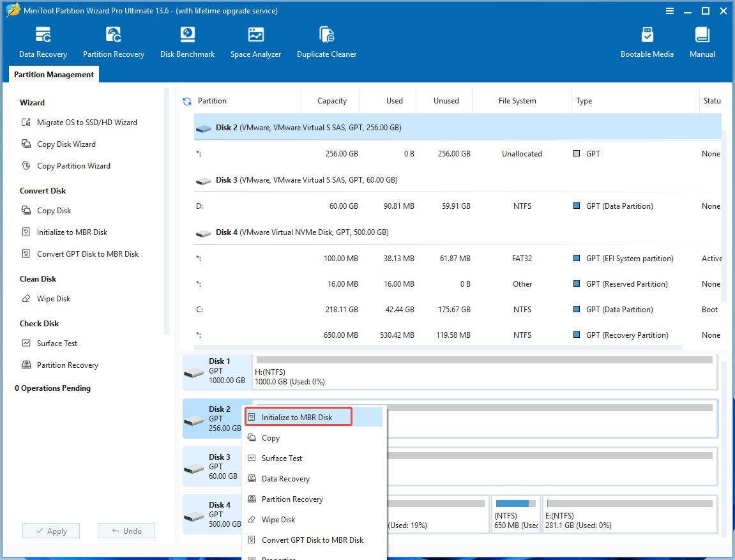
Task: Choose Wipe Disk in context menu
Action: [x=314, y=519]
